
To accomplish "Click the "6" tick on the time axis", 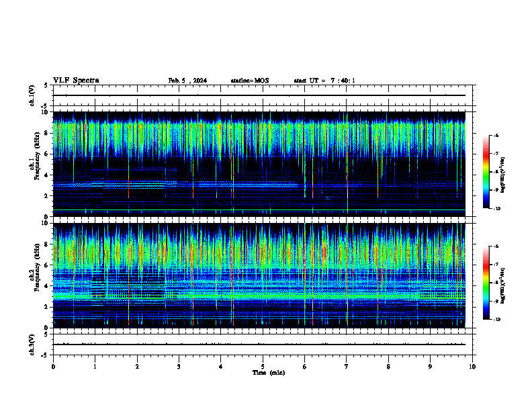I will click(x=305, y=367).
